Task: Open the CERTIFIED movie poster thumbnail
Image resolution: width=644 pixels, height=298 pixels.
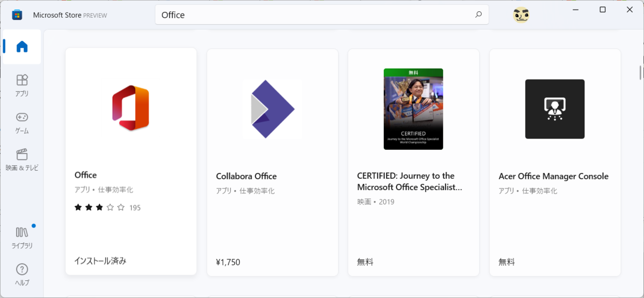Action: coord(413,109)
